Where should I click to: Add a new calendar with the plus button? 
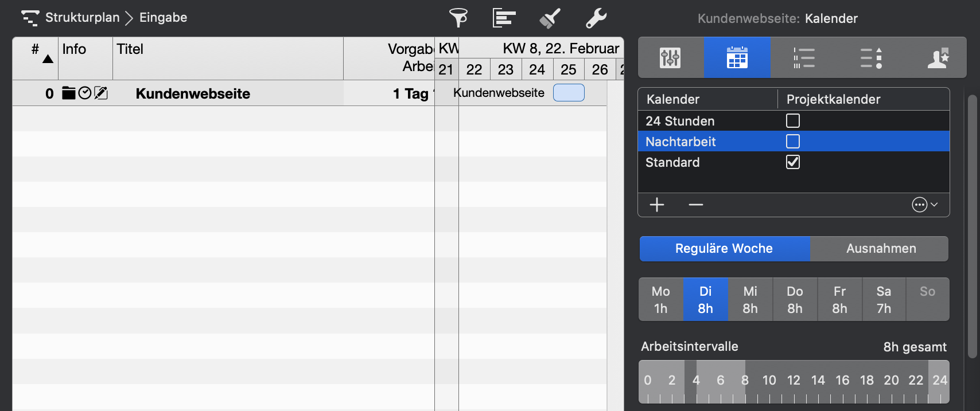(x=657, y=205)
